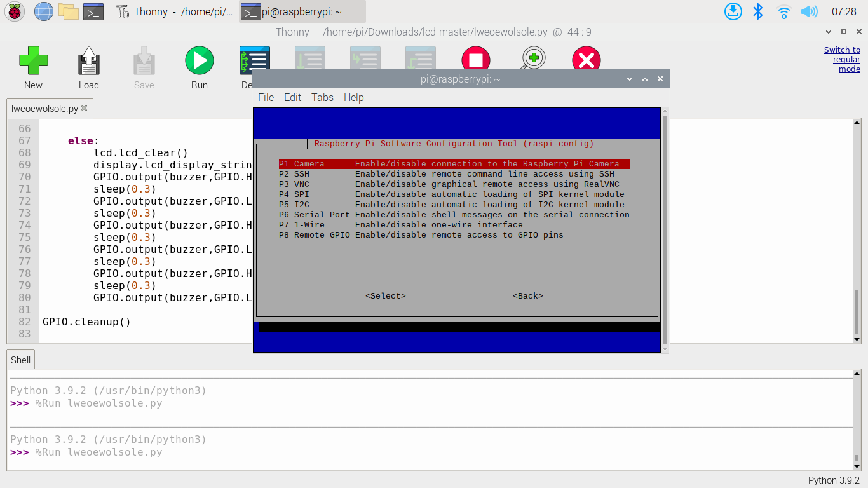Click Switch to regular mode link

[x=843, y=60]
